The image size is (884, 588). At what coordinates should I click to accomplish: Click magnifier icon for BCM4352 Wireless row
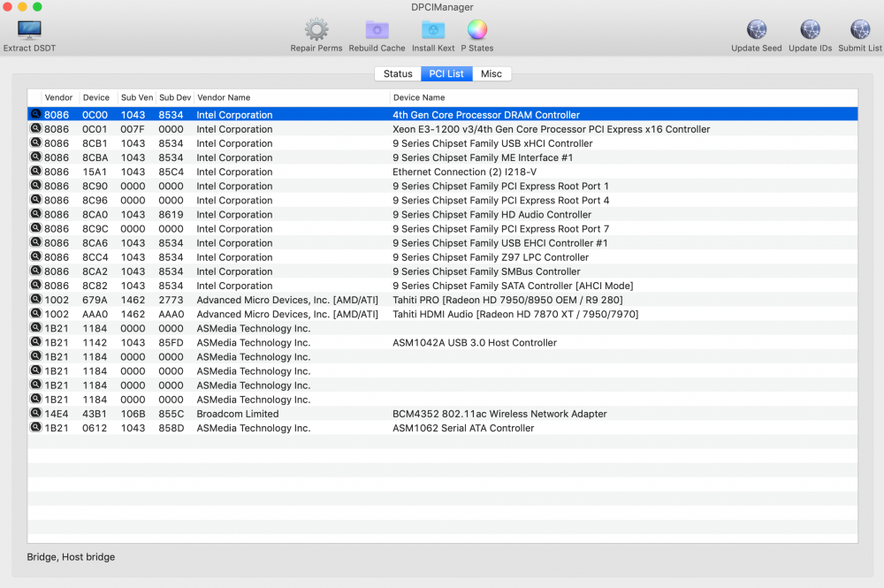click(x=35, y=413)
